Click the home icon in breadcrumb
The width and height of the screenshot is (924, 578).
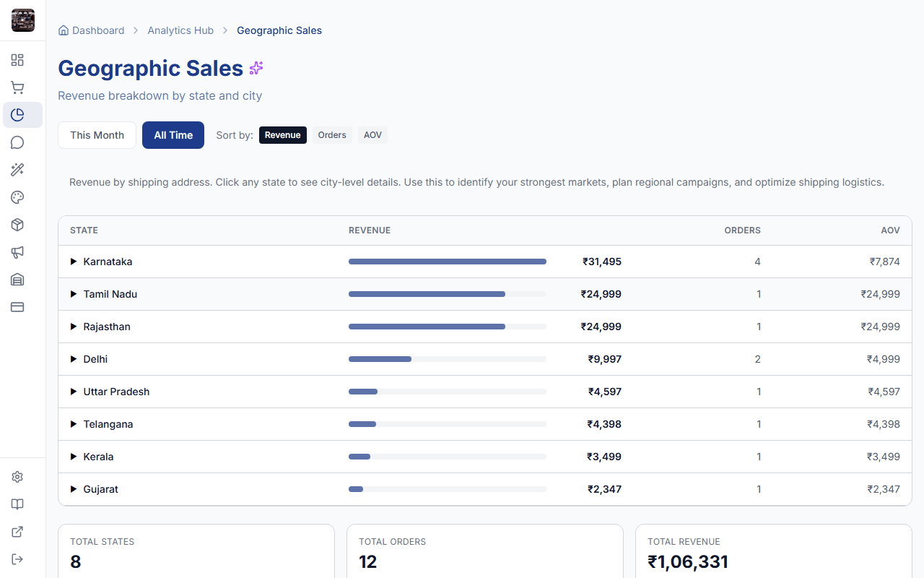64,30
